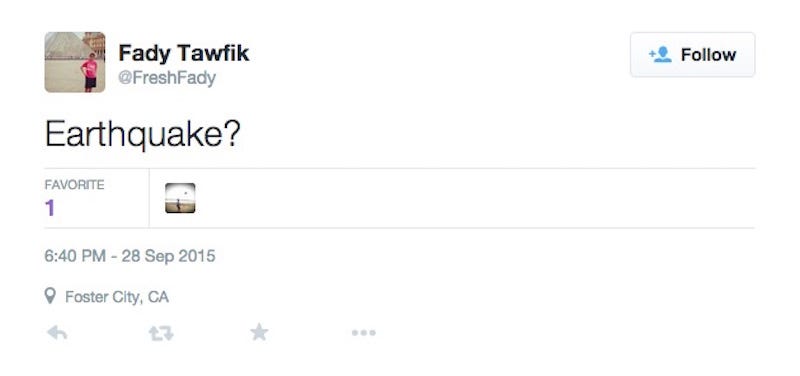800x376 pixels.
Task: Open Fady Tawfik's profile picture
Action: (x=75, y=62)
